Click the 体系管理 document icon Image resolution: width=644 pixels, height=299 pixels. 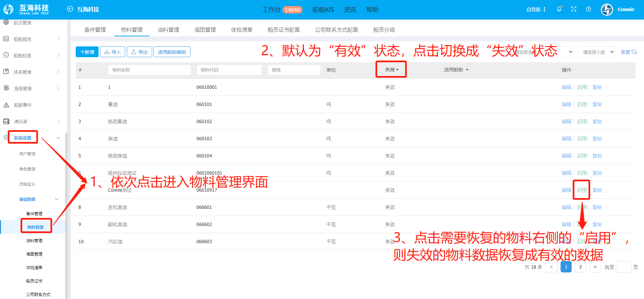coord(6,72)
